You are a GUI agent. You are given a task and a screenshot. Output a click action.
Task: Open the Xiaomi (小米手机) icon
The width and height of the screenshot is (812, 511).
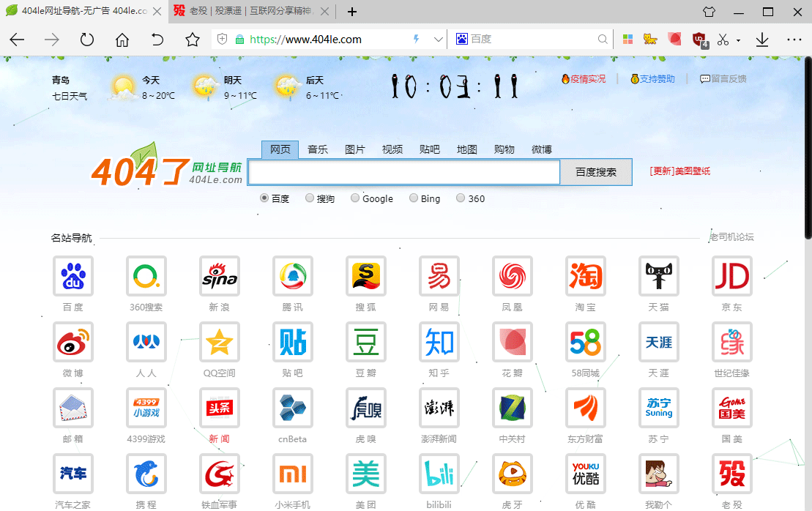(x=293, y=474)
